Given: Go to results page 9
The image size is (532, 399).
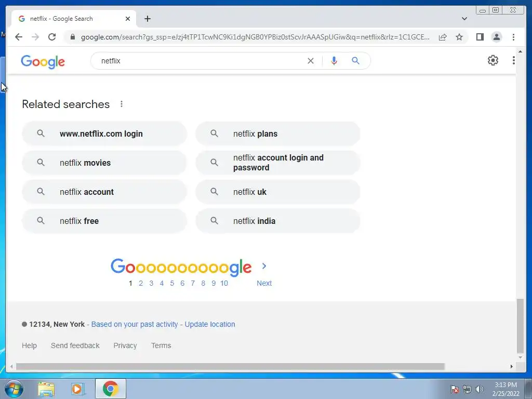Looking at the screenshot, I should [x=214, y=283].
